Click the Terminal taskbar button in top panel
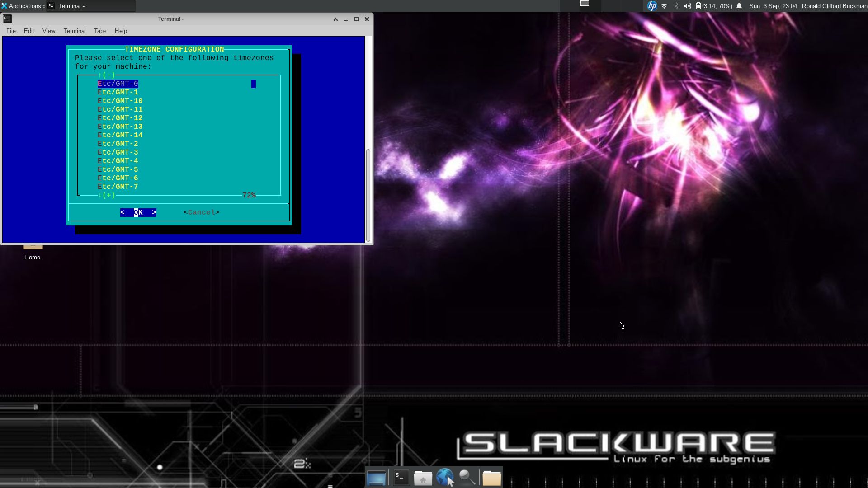Screen dimensions: 868x488 pos(90,6)
